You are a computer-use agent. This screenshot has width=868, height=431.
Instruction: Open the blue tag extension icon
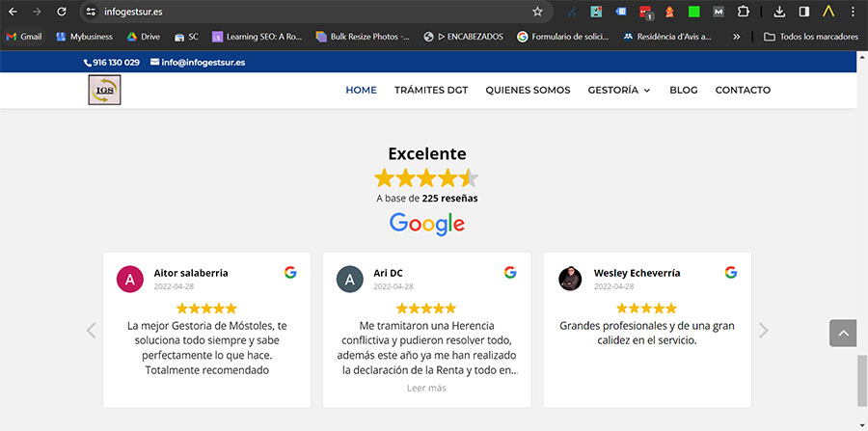coord(620,12)
